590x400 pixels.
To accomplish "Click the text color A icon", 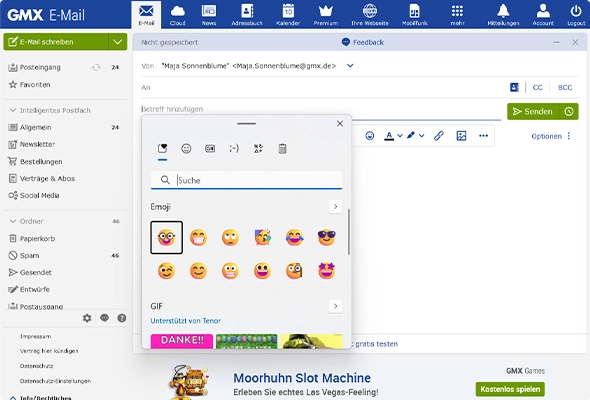I will [x=389, y=136].
